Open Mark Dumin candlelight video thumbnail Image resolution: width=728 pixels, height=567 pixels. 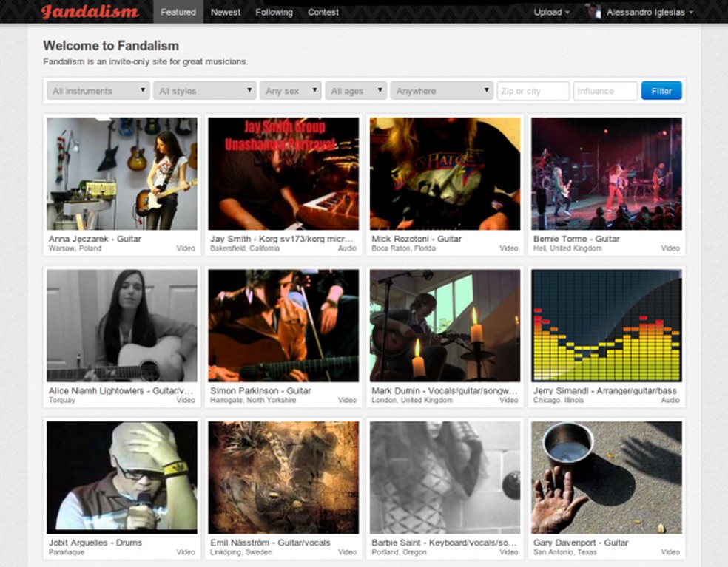tap(445, 326)
